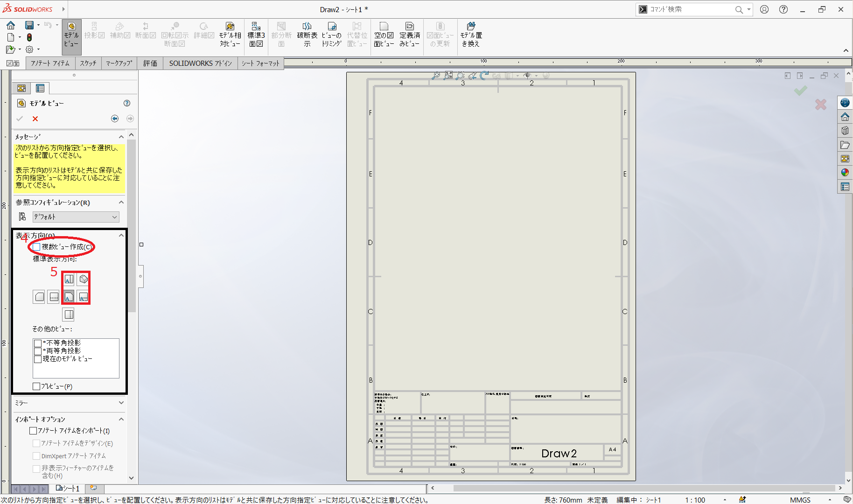Open the File Explorer task pane tab
Viewport: 853px width, 504px height.
(845, 145)
